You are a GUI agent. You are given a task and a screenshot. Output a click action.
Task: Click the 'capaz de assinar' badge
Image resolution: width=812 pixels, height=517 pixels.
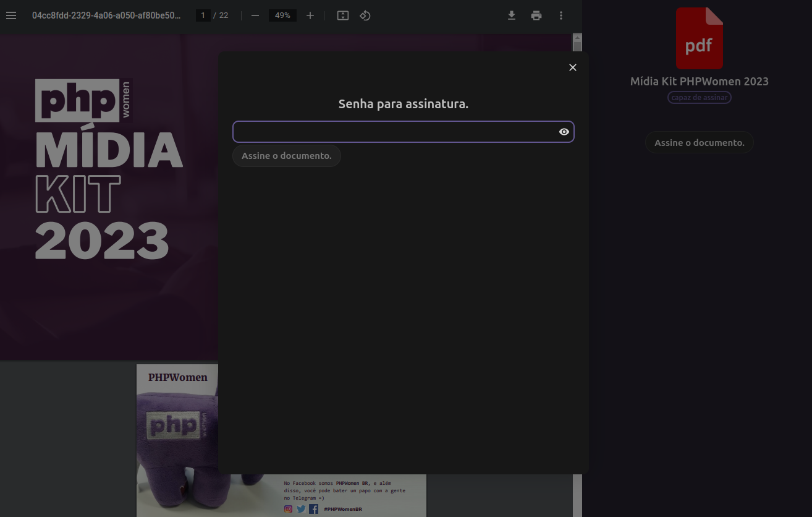click(x=700, y=98)
